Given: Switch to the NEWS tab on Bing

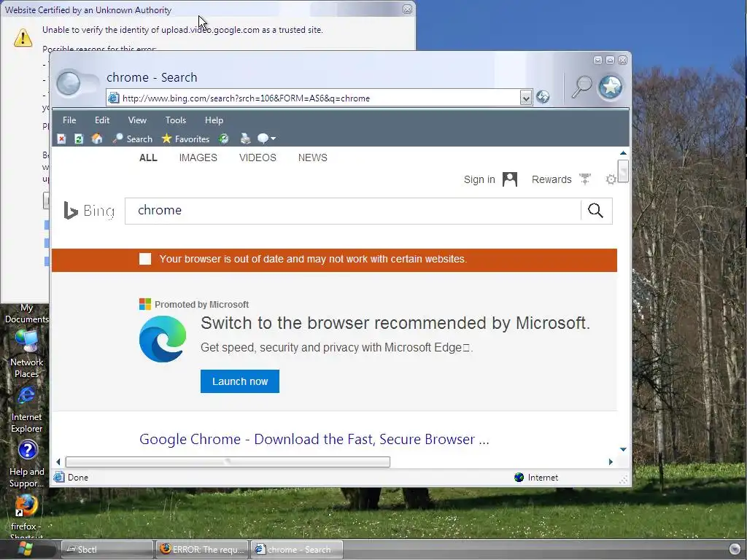Looking at the screenshot, I should (x=312, y=157).
